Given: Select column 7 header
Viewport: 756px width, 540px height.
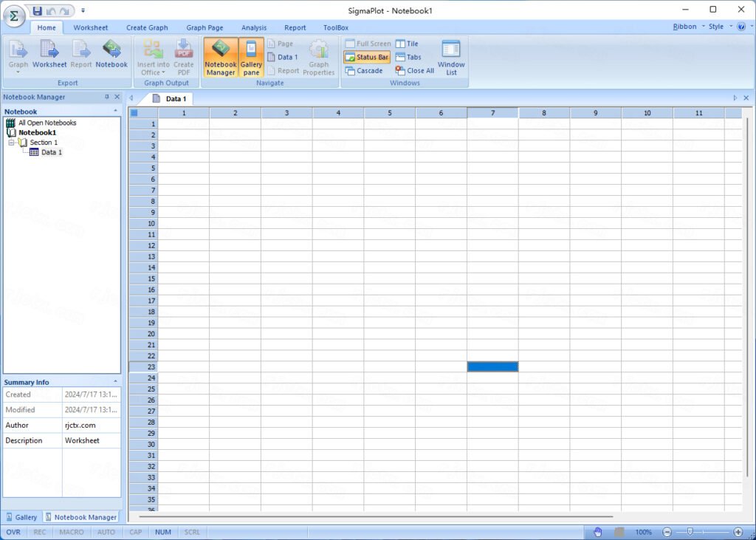Looking at the screenshot, I should 492,113.
